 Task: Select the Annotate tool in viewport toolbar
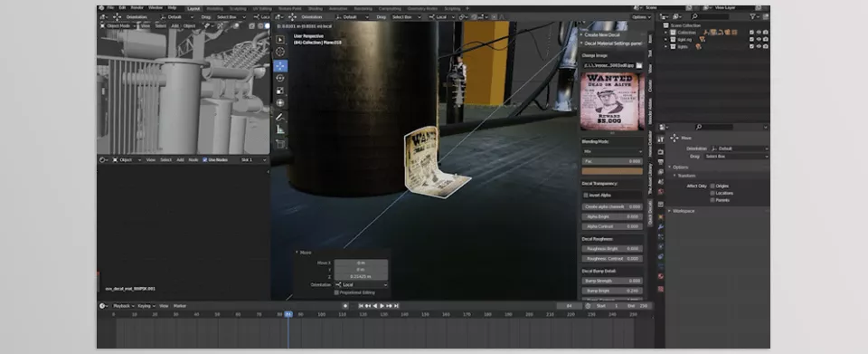click(280, 117)
